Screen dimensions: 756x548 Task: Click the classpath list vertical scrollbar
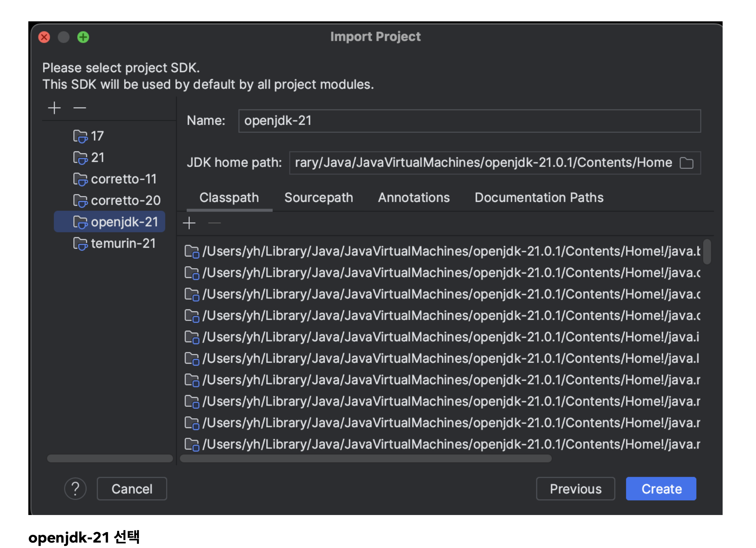tap(707, 252)
